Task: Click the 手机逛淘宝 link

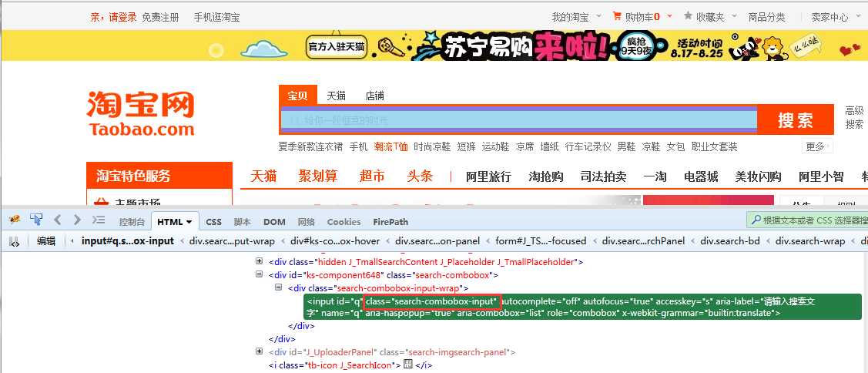Action: pos(217,17)
